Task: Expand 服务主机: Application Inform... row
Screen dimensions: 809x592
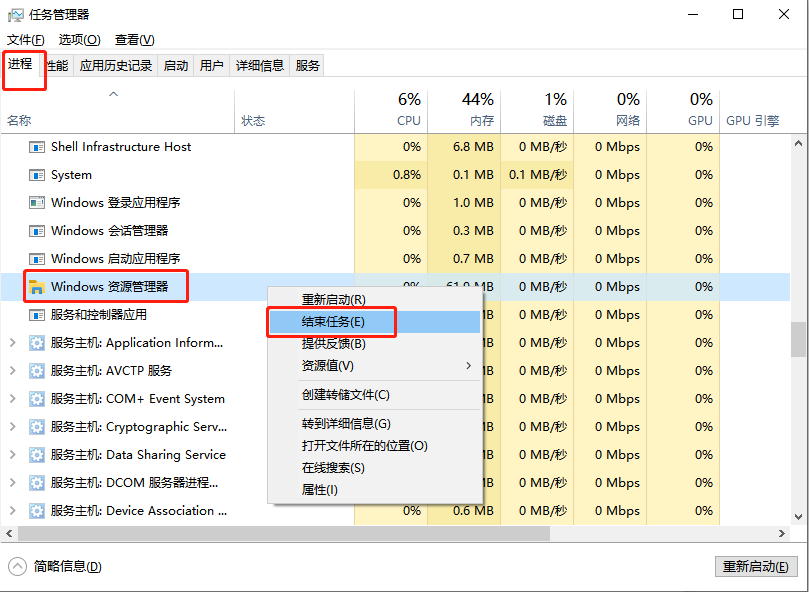Action: 13,343
